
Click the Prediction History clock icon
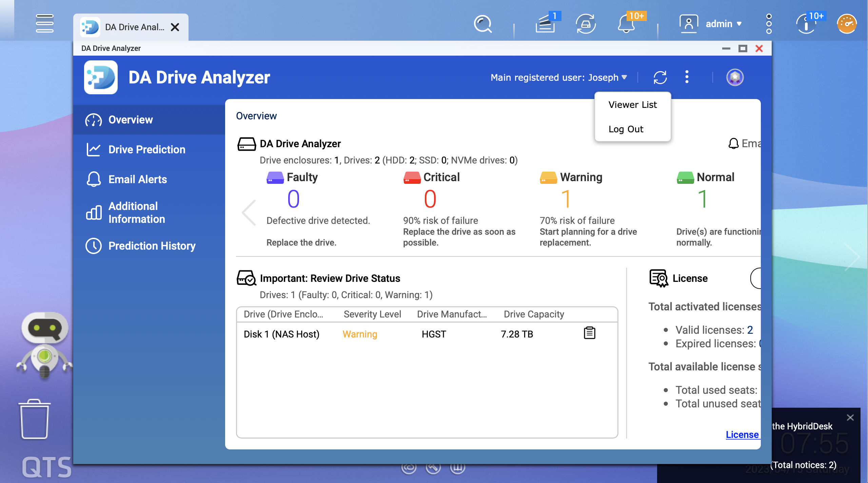(94, 246)
